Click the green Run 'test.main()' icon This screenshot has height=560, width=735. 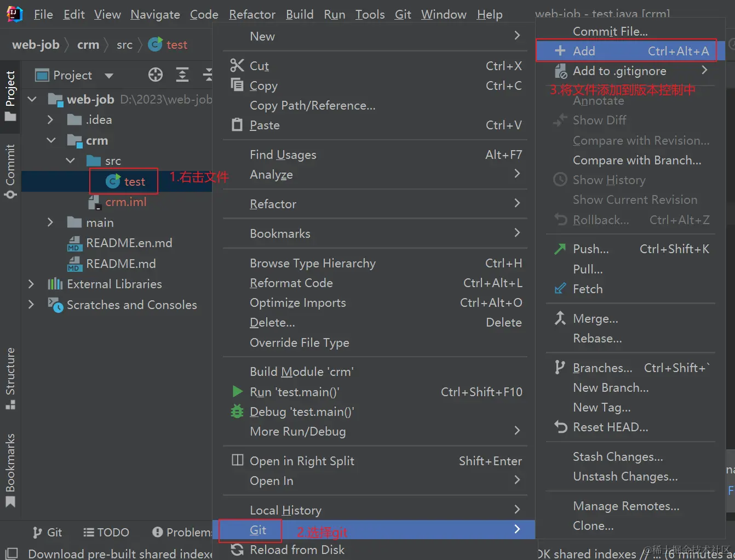click(237, 391)
